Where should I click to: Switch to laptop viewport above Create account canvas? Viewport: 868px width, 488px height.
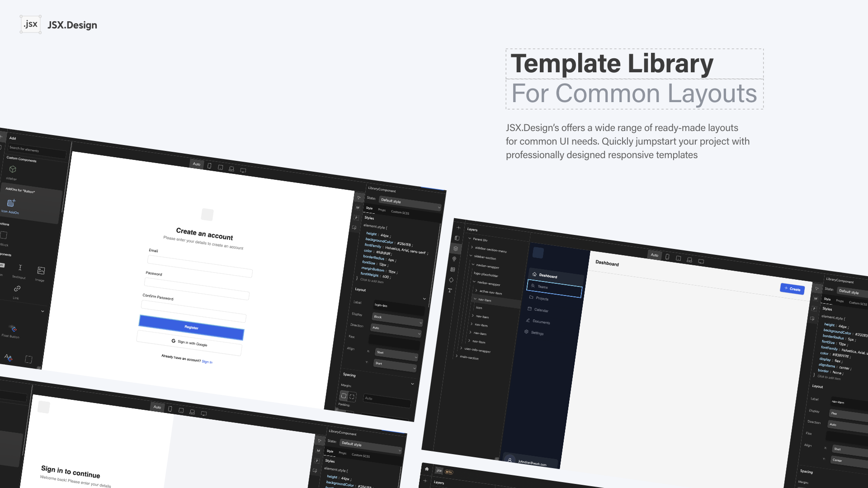tap(231, 169)
